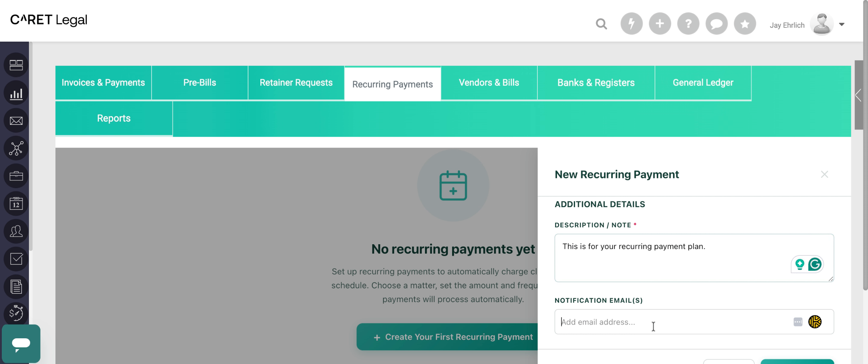Click the Grammarly G icon in description

(815, 264)
